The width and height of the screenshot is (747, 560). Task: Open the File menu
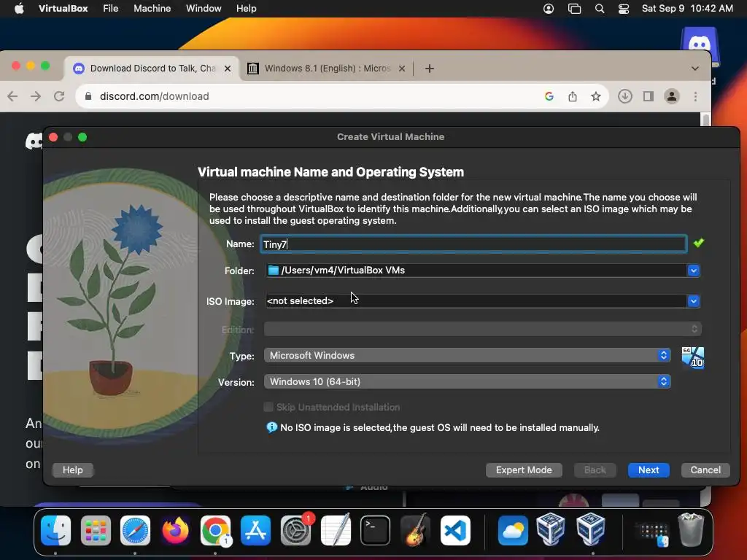click(111, 9)
